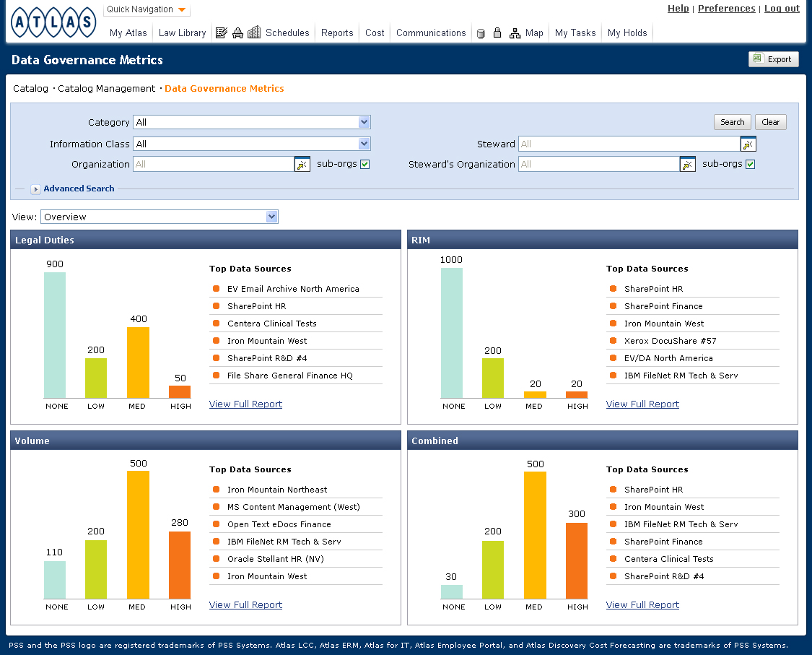Click the Export spreadsheet button
The image size is (812, 655).
point(773,59)
